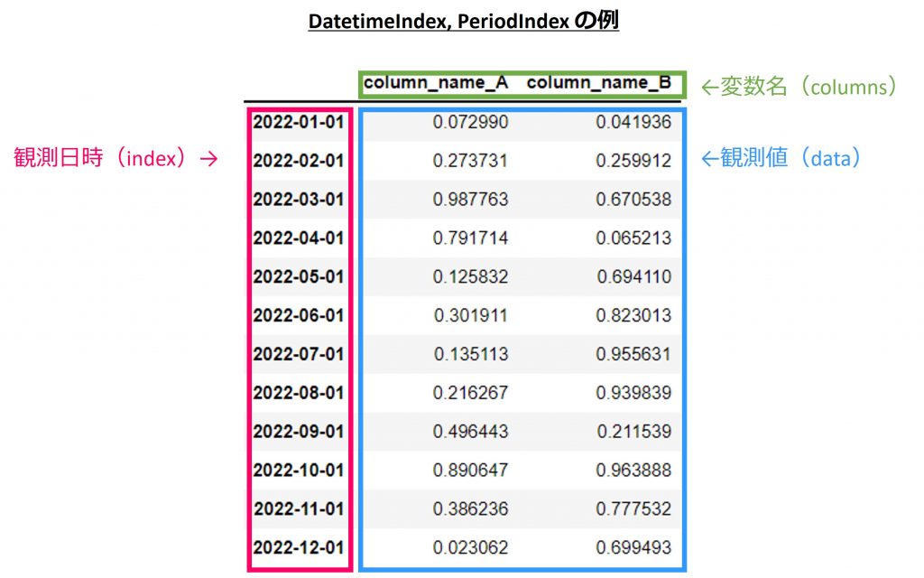Click value 0.496443 in September row
This screenshot has width=924, height=578.
pos(470,432)
